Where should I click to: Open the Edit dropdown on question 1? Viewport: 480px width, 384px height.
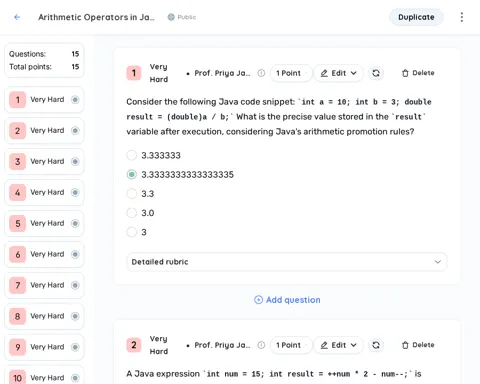click(x=338, y=73)
